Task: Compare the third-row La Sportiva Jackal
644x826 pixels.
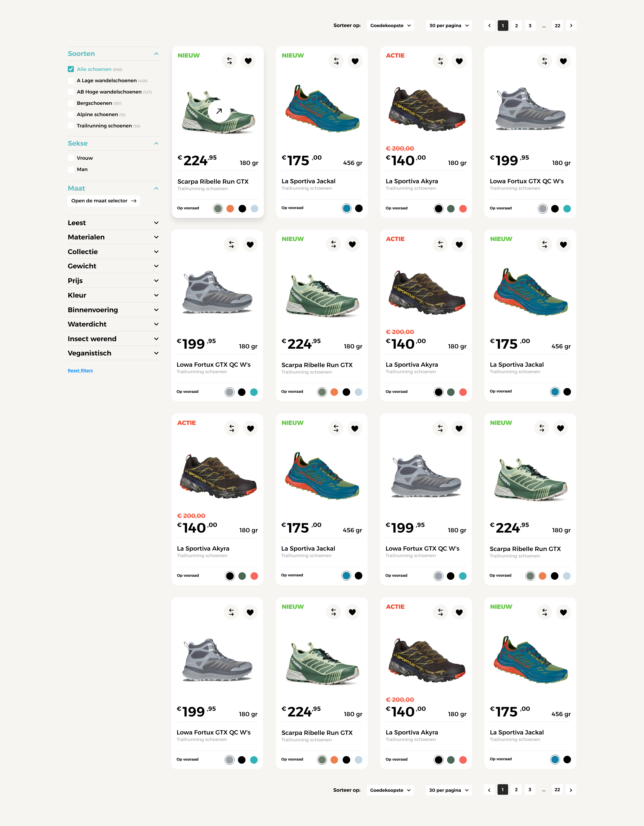Action: coord(336,428)
